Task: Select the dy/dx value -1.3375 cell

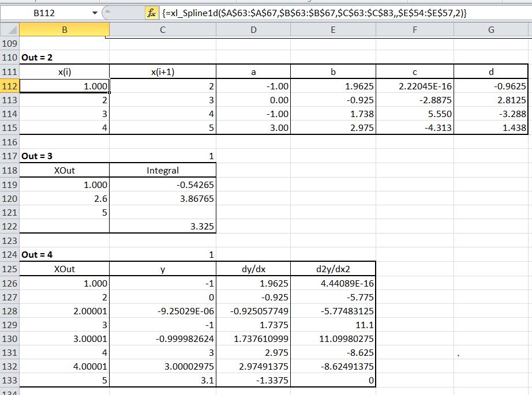Action: (253, 381)
